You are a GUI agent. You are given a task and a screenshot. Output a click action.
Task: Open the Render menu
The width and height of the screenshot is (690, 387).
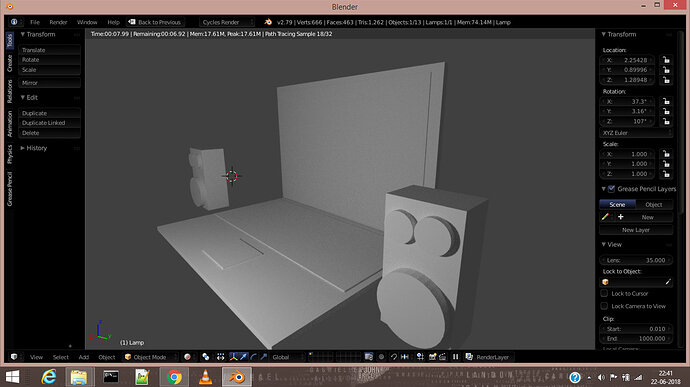58,22
